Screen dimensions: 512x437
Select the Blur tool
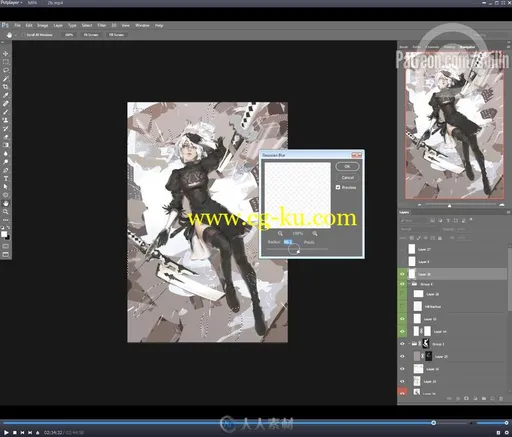(6, 154)
